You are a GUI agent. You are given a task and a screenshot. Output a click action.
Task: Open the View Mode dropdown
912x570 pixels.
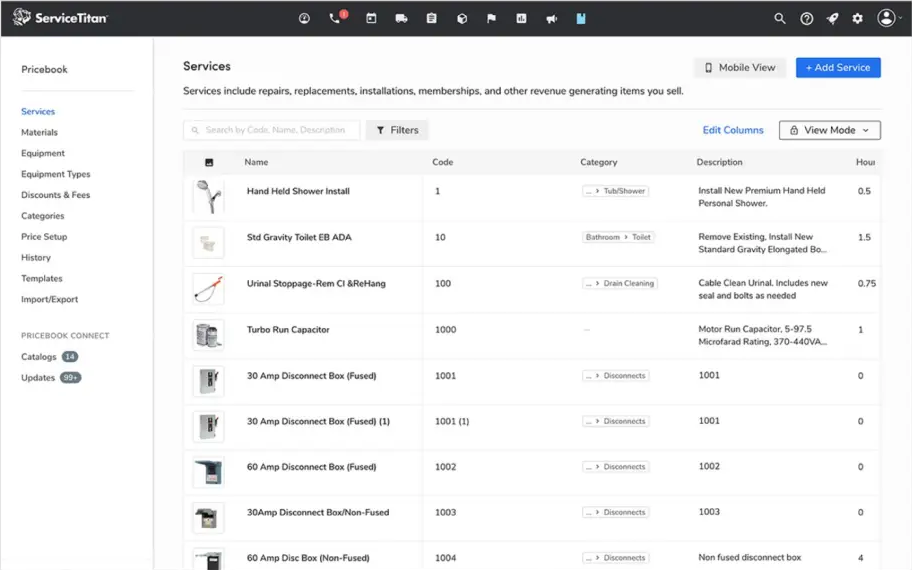click(830, 130)
